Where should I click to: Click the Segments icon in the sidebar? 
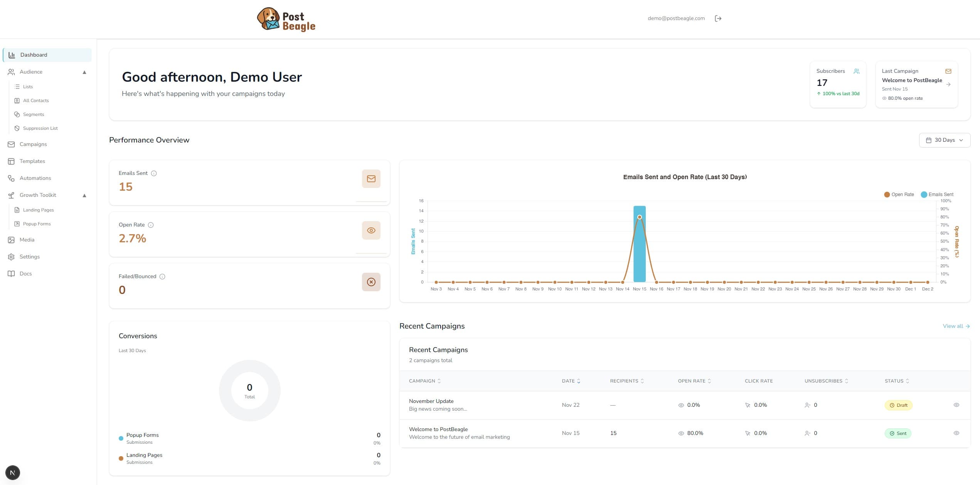click(17, 114)
